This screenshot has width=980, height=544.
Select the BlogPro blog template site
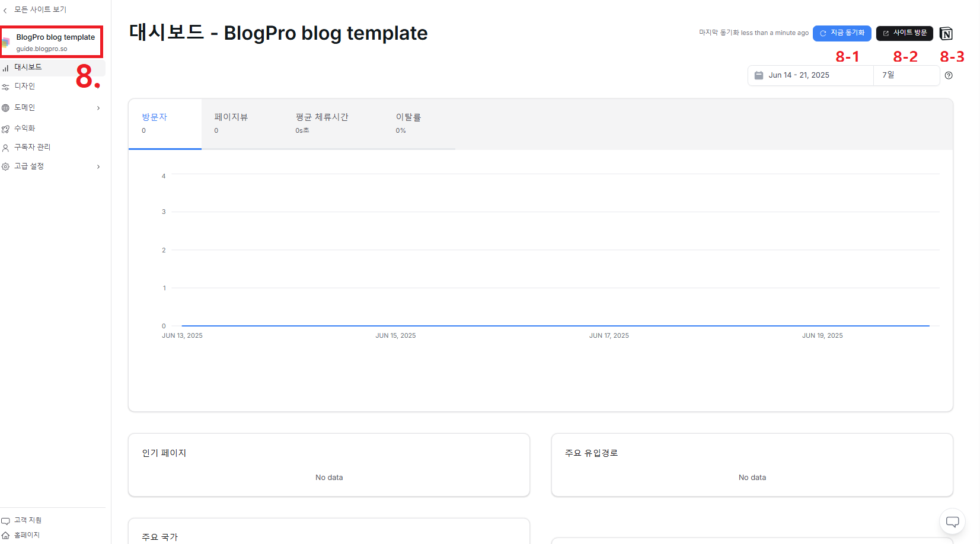pos(52,42)
